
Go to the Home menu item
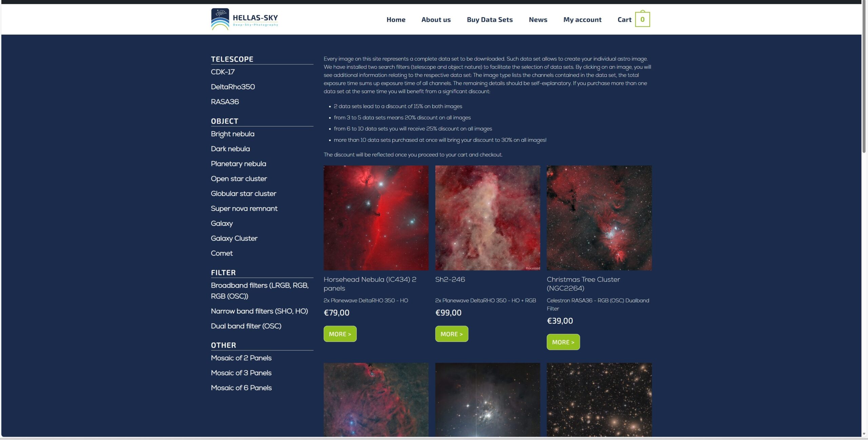click(396, 20)
